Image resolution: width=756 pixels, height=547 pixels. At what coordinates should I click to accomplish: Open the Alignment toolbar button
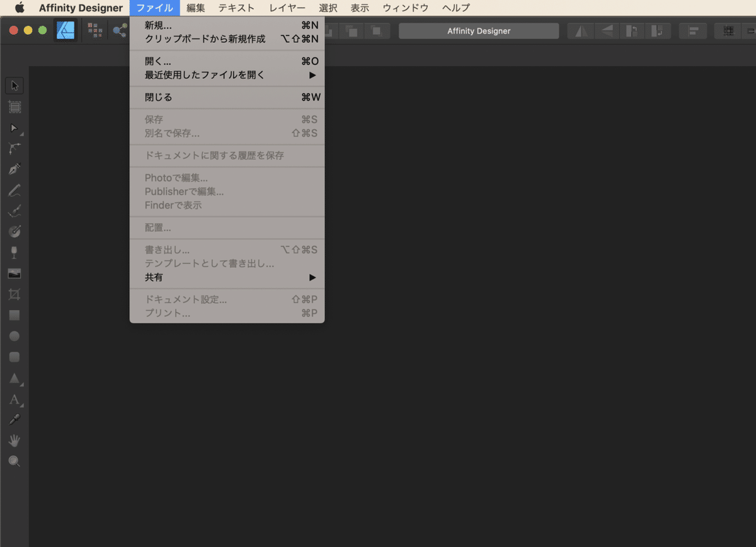693,30
